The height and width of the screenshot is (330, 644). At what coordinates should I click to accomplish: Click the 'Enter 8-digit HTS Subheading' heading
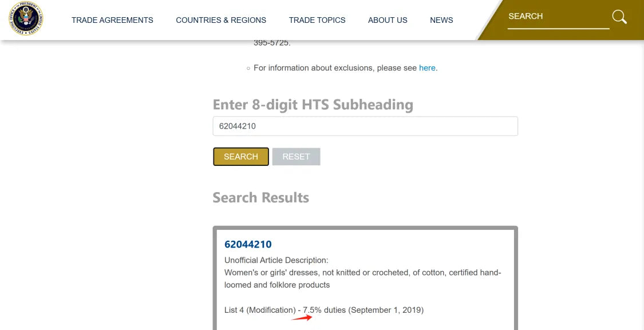pos(313,105)
